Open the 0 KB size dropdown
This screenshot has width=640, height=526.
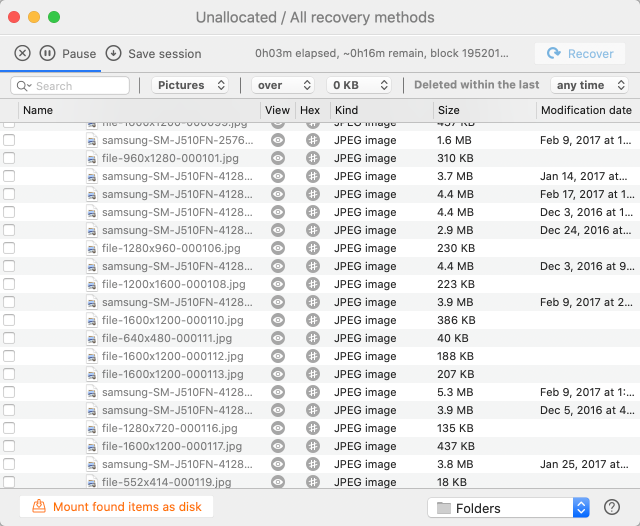(359, 85)
